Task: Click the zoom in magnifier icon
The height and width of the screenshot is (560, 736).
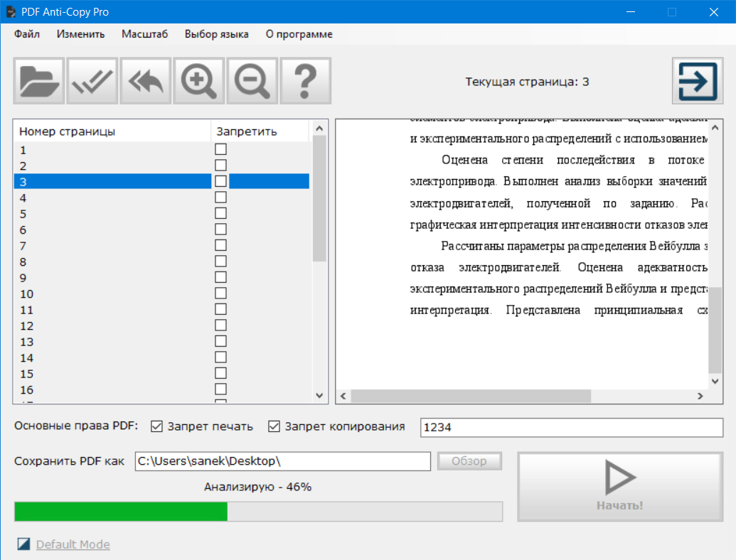Action: [x=199, y=82]
